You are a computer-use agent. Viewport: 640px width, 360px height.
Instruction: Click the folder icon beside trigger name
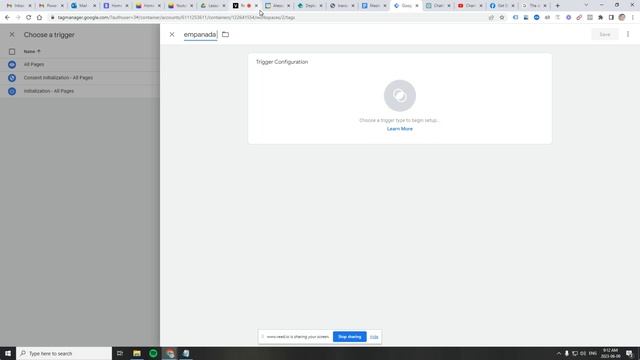click(225, 35)
